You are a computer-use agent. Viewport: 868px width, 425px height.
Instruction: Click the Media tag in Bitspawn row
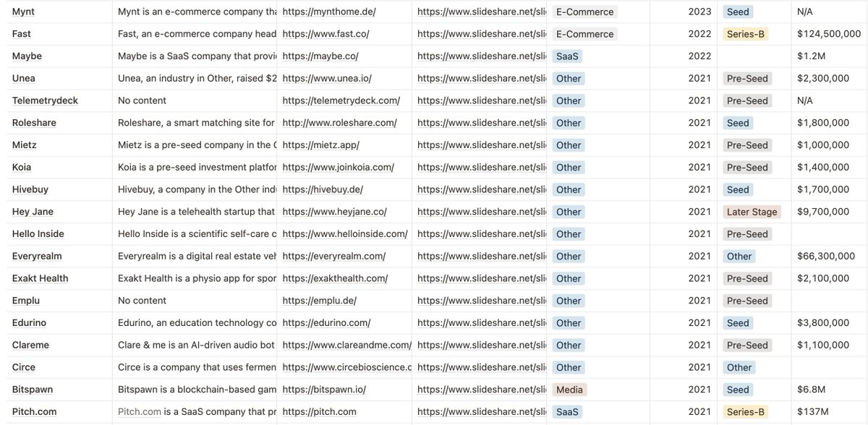point(569,390)
